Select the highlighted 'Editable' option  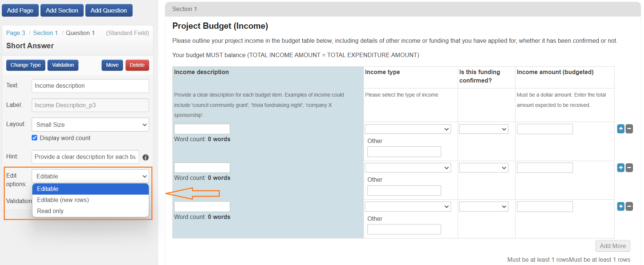48,189
